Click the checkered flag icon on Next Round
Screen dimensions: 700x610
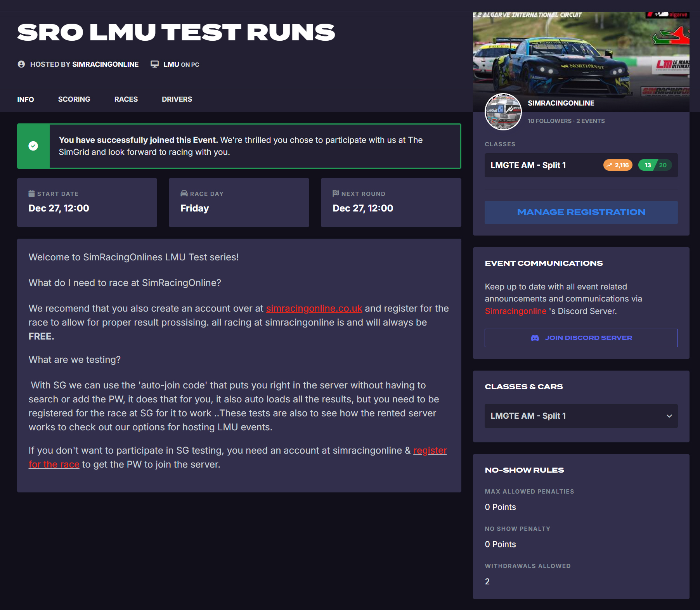(x=336, y=193)
